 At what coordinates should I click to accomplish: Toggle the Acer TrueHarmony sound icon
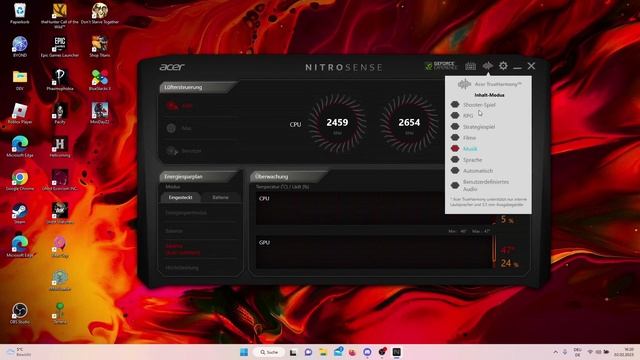point(487,66)
